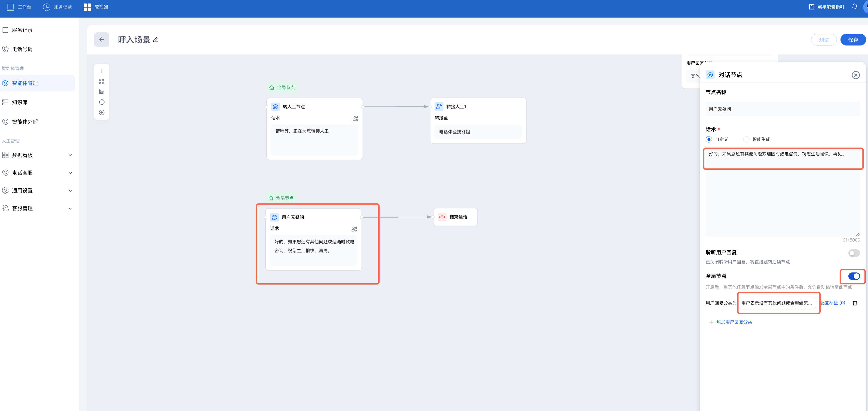Screen dimensions: 868x411
Task: Click the plus icon in canvas toolbar
Action: [x=101, y=71]
